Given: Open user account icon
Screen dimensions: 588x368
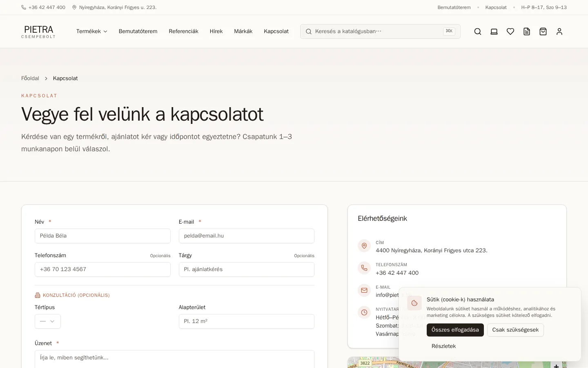Looking at the screenshot, I should tap(559, 31).
